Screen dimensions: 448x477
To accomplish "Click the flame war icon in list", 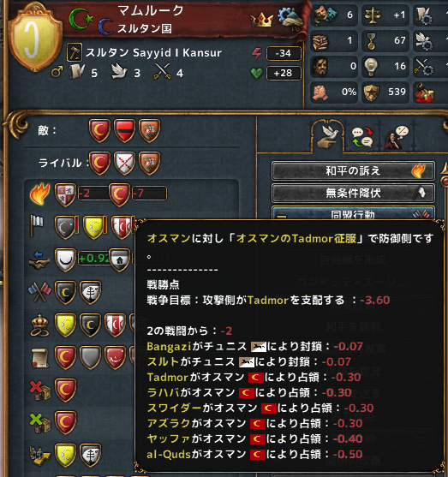I will pos(39,194).
